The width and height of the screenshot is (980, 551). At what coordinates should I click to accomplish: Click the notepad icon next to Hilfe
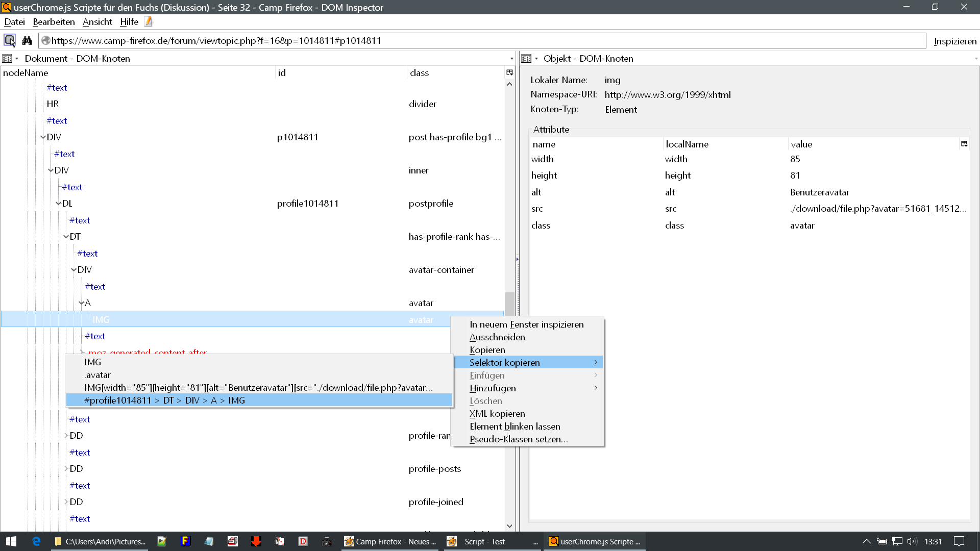point(149,21)
